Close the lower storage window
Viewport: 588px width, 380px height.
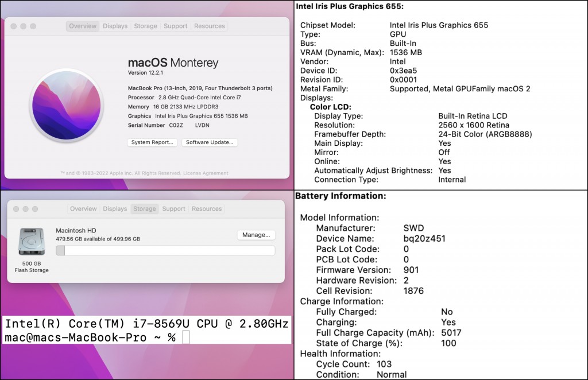click(x=16, y=209)
